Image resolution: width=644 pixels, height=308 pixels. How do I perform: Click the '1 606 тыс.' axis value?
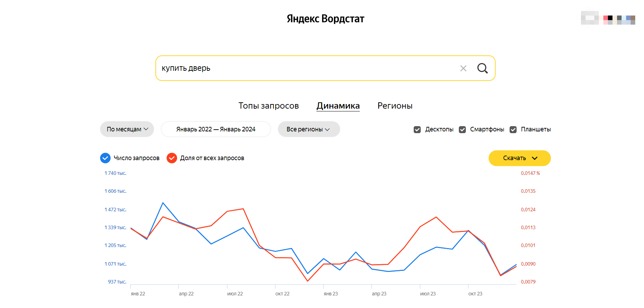click(115, 191)
